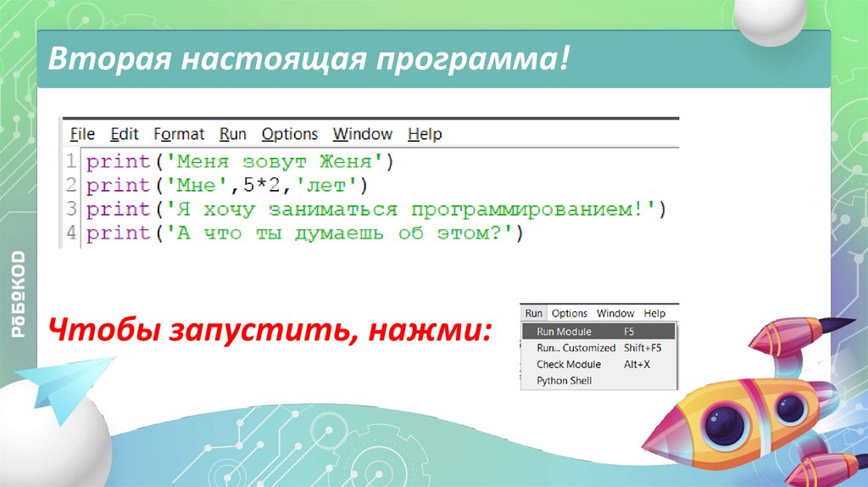Choose Run... Customized menu entry
Image resolution: width=868 pixels, height=487 pixels.
click(598, 348)
